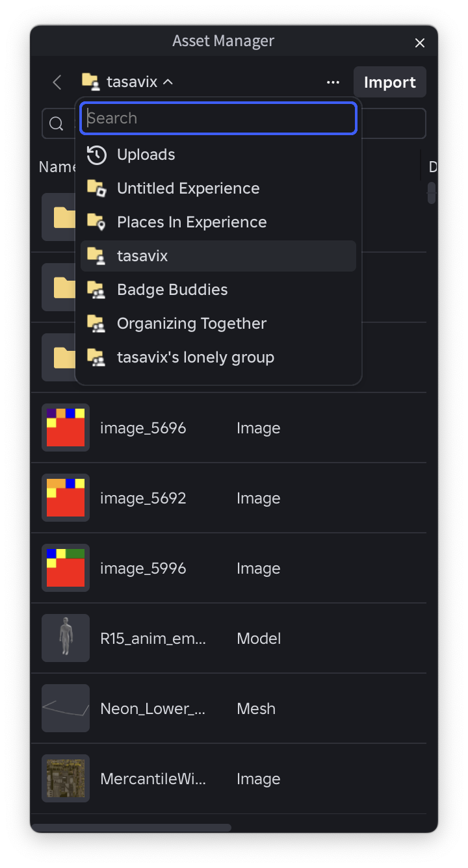Click the Places In Experience folder icon
Screen dimensions: 468x868
[x=96, y=222]
